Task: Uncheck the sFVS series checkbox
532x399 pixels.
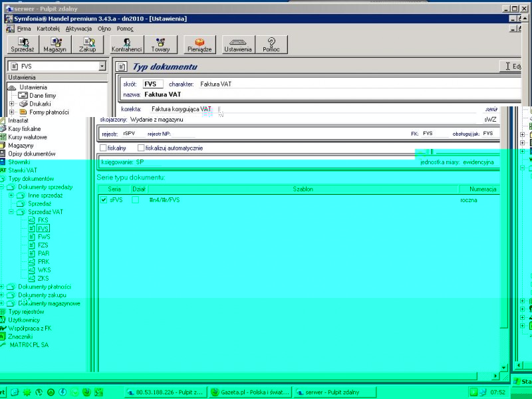Action: tap(104, 200)
